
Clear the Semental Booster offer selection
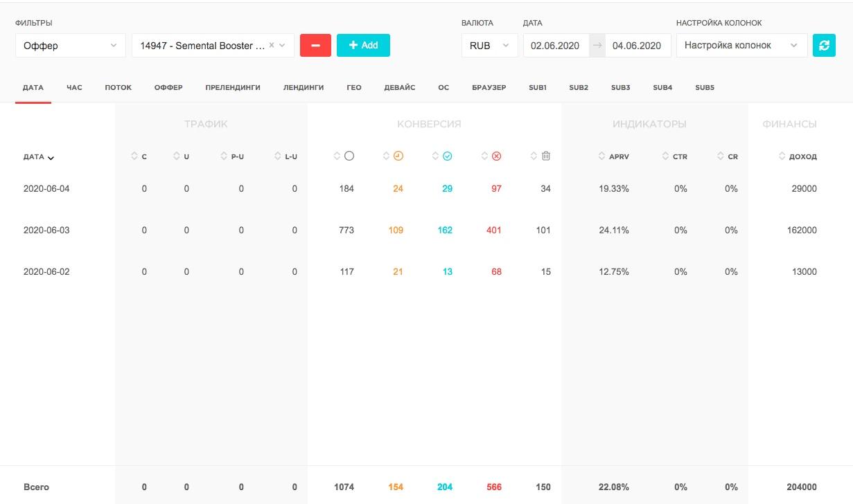[272, 45]
